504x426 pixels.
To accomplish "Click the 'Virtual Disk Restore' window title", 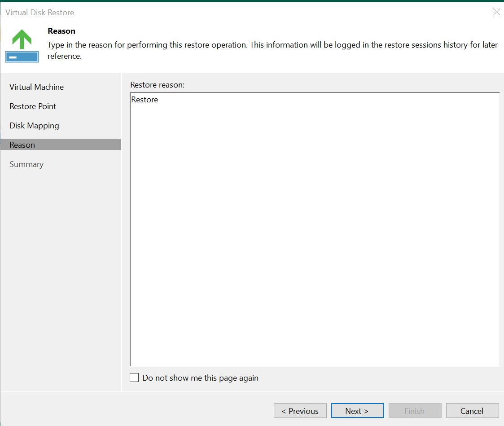I will coord(39,13).
